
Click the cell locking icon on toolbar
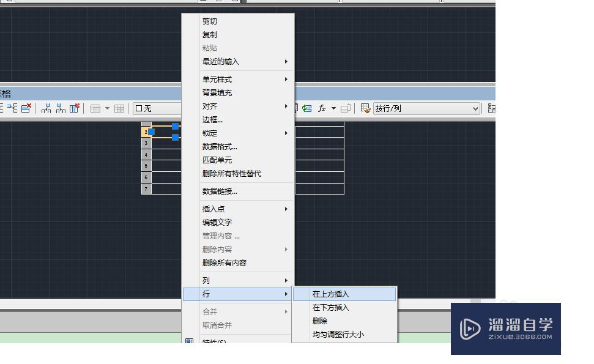click(x=297, y=108)
